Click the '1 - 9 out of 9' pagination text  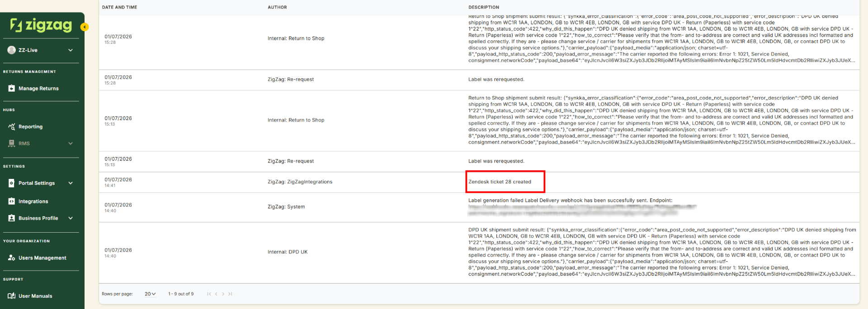tap(181, 294)
